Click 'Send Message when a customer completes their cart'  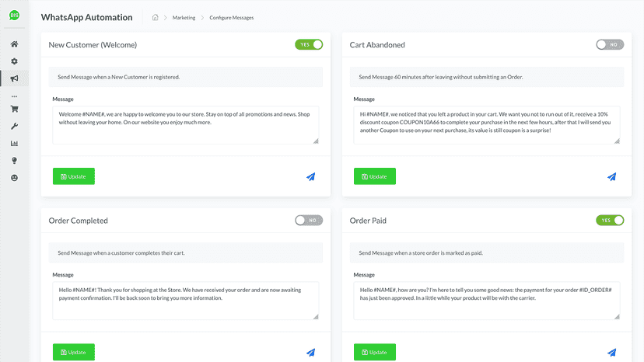121,252
